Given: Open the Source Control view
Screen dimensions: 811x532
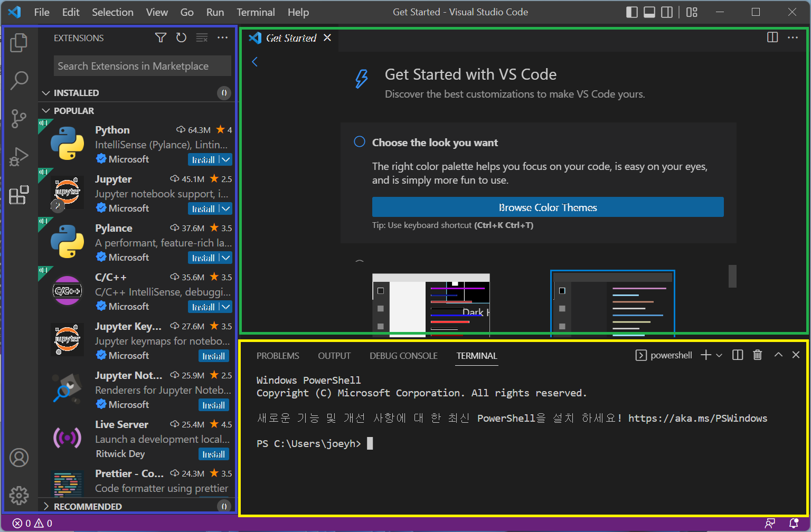Looking at the screenshot, I should (x=19, y=118).
